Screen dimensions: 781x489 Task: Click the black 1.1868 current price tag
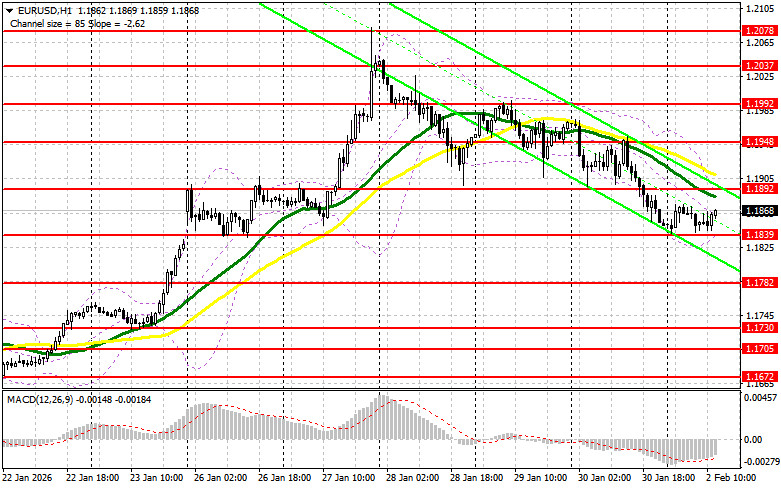click(760, 211)
